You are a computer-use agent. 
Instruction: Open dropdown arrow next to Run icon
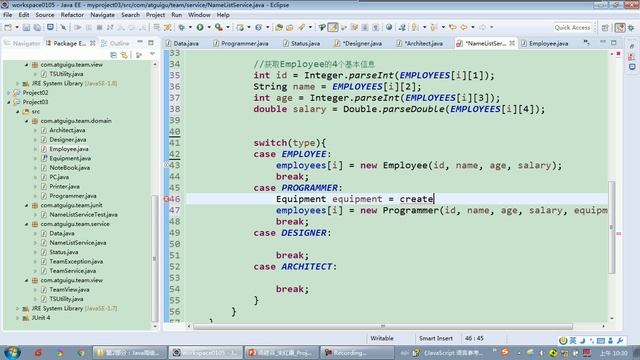click(x=209, y=27)
